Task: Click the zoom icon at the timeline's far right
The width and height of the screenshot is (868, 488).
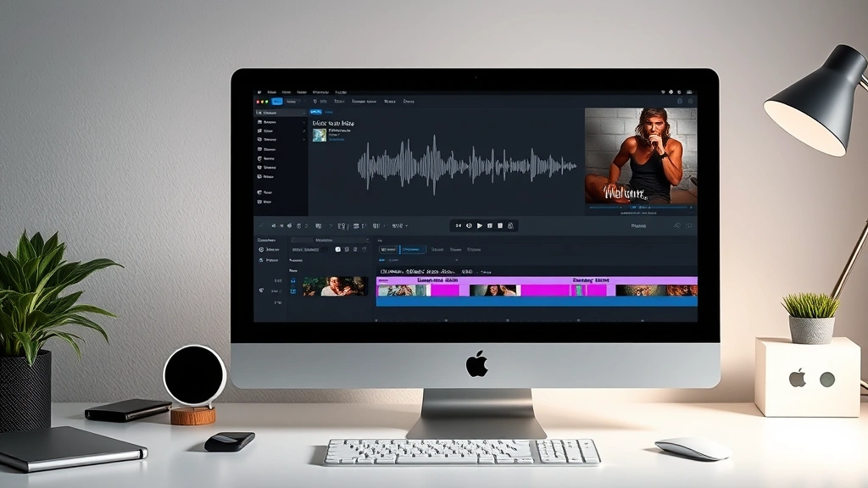Action: 678,225
